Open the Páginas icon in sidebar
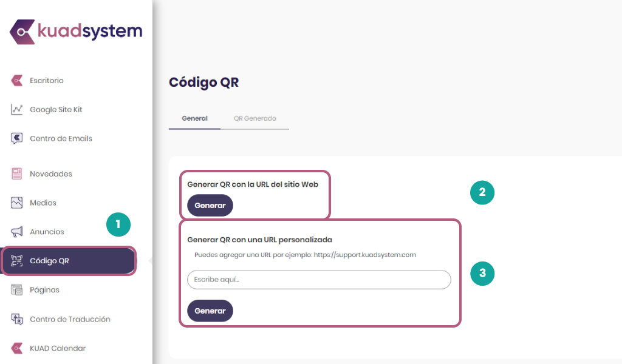Image resolution: width=622 pixels, height=364 pixels. point(16,290)
